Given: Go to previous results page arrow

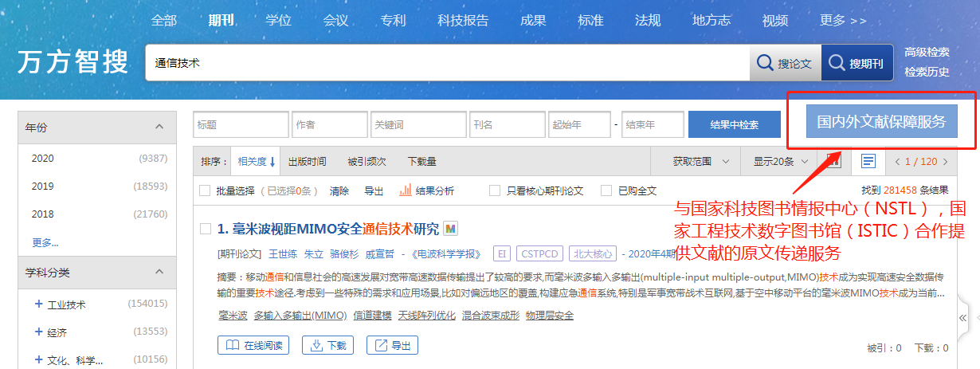Looking at the screenshot, I should pyautogui.click(x=897, y=162).
